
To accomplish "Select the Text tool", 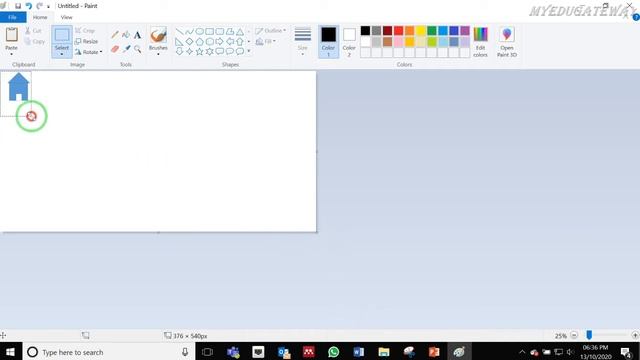I will point(137,35).
